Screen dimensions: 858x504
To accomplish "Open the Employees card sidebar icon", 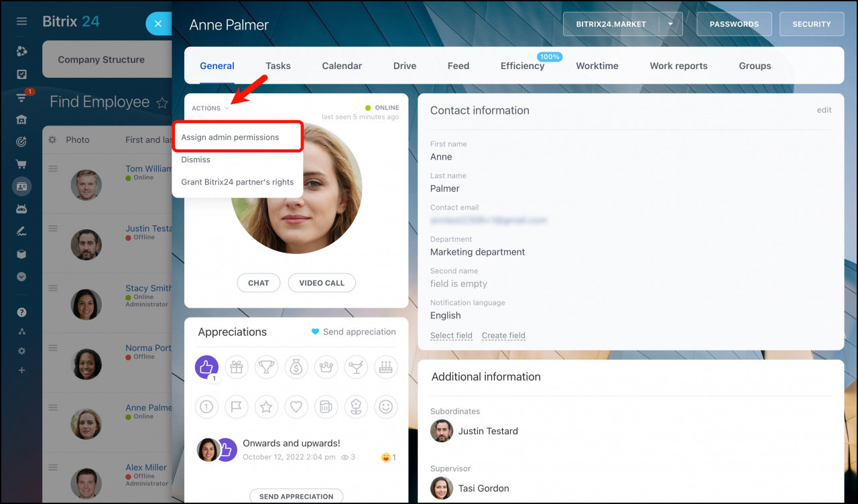I will [x=21, y=186].
